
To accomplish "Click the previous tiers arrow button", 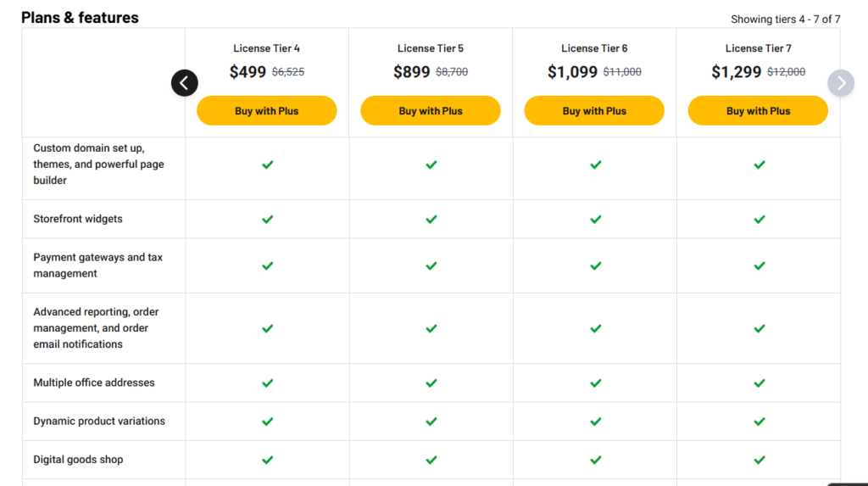I will 184,83.
